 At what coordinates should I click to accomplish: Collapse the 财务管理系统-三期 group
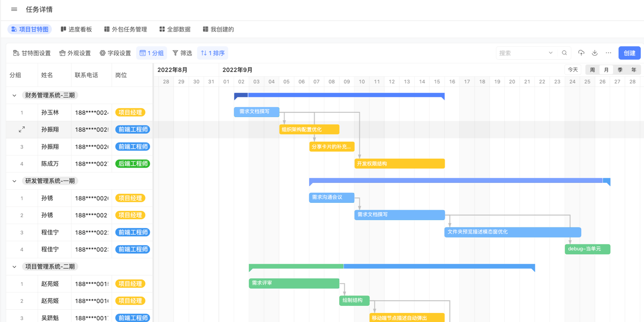click(x=14, y=95)
